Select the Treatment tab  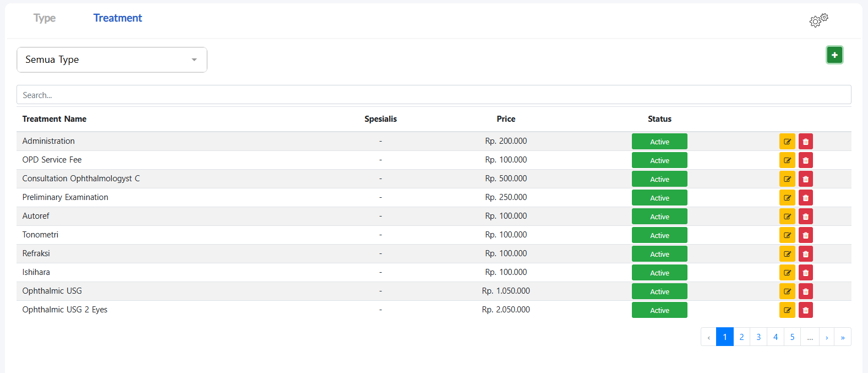tap(117, 18)
